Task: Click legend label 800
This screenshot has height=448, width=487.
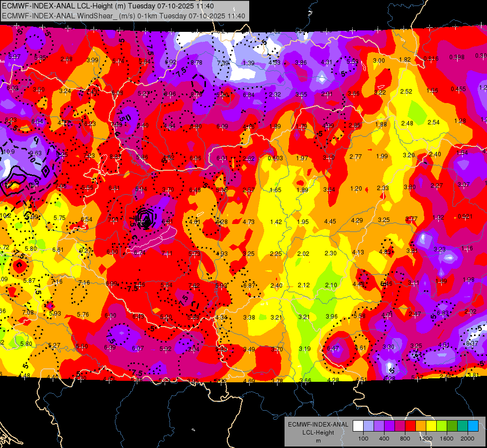Action: click(405, 439)
